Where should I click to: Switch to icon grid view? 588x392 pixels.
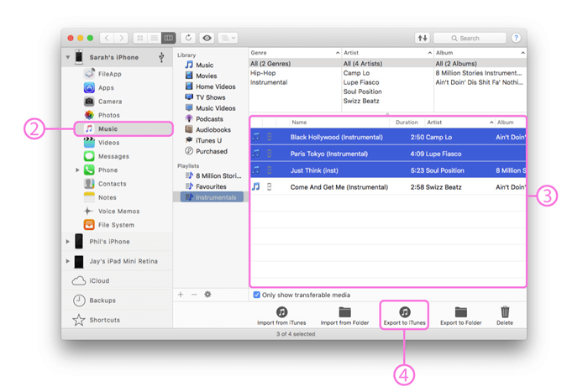point(140,38)
